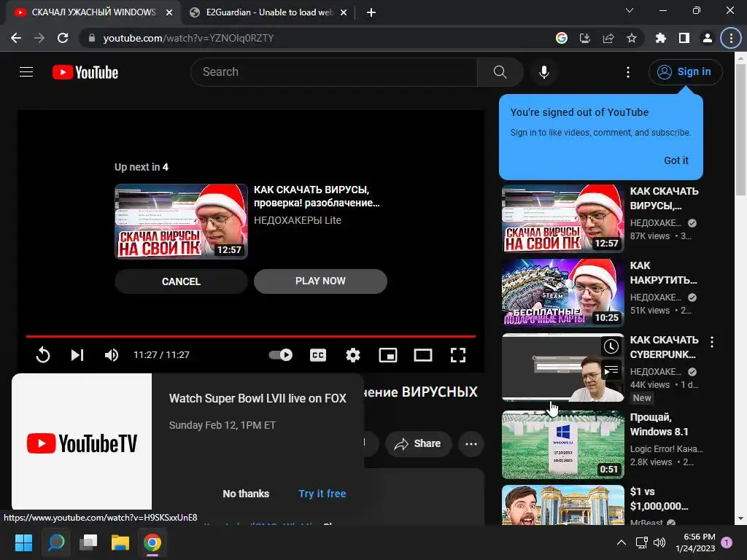Toggle closed captions CC button
Screen dimensions: 747x560
318,355
